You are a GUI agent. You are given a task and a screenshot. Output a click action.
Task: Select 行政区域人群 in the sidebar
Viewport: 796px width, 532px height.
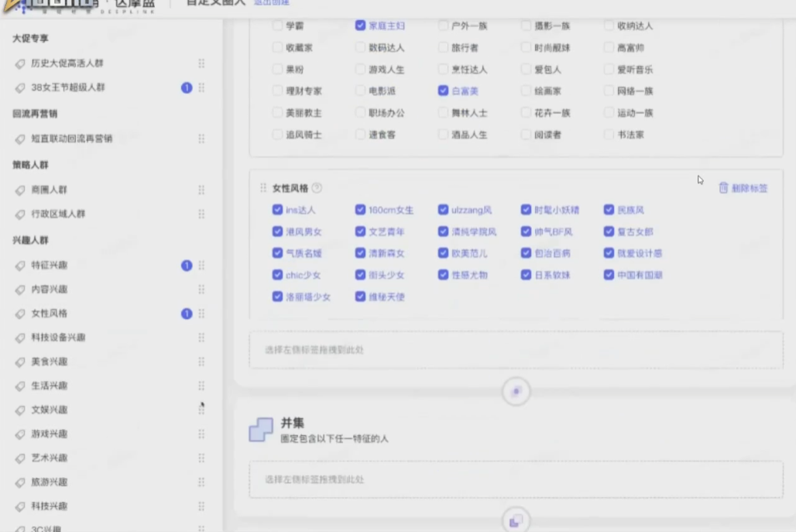pyautogui.click(x=58, y=215)
